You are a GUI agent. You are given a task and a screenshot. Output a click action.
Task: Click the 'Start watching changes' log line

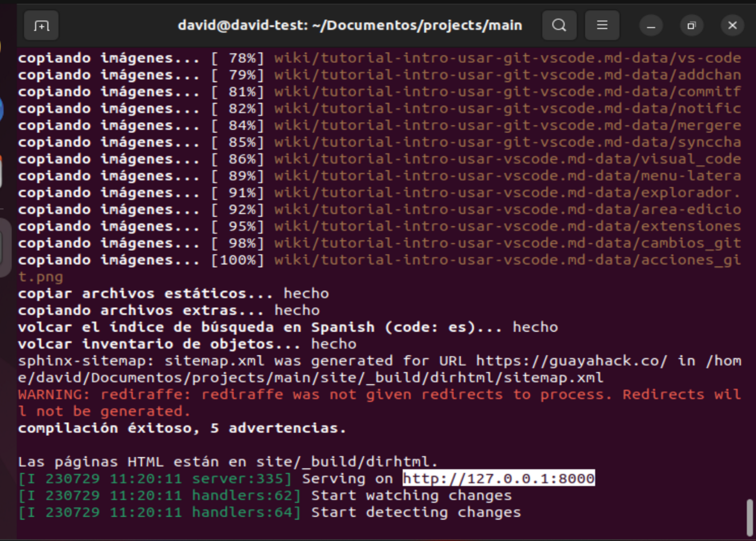click(x=411, y=496)
